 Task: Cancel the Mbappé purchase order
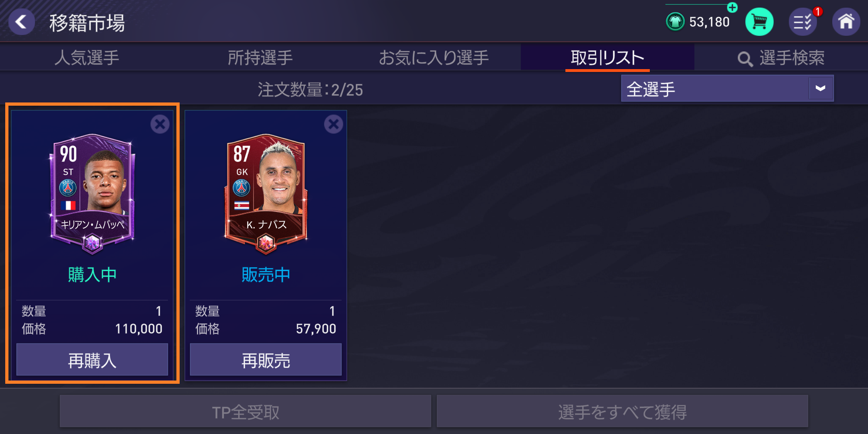pos(160,124)
